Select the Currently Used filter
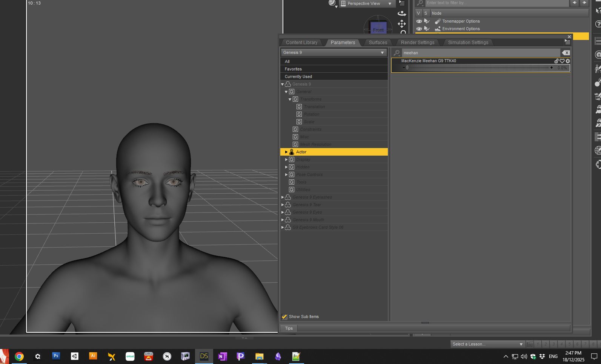The height and width of the screenshot is (364, 601). pos(298,76)
